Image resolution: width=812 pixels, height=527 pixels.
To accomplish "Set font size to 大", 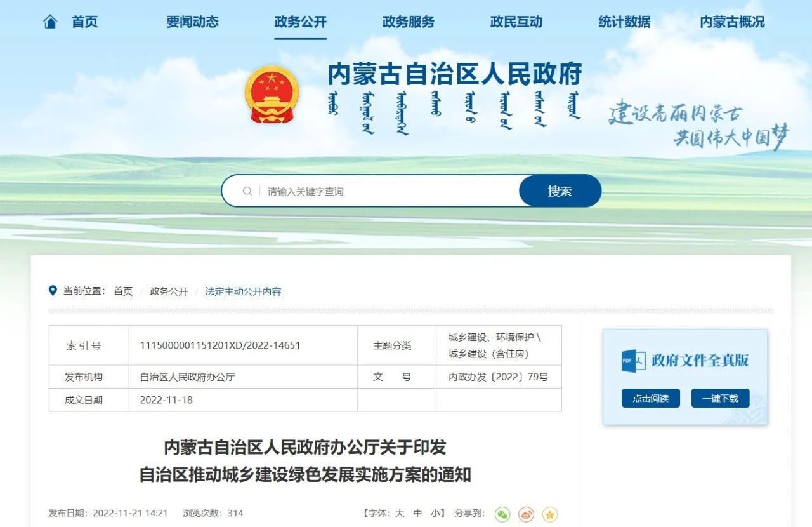I will pos(400,513).
